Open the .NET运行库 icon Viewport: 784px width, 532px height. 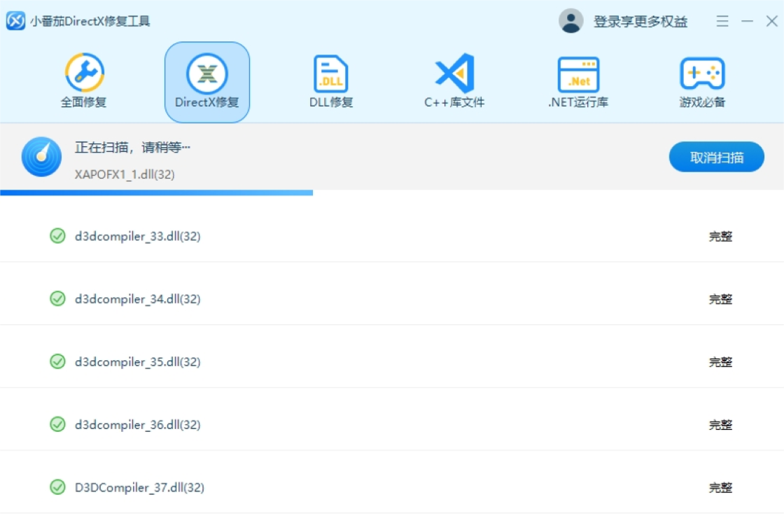coord(578,73)
